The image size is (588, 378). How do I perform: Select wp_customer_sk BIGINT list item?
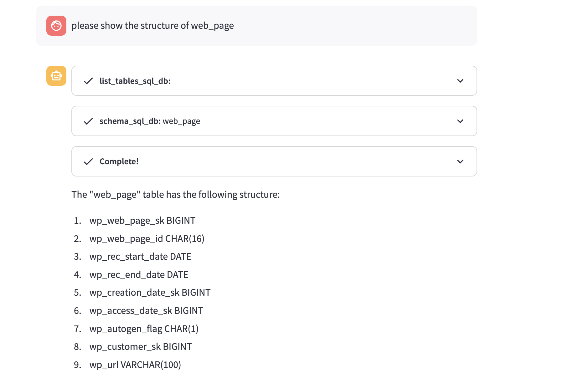tap(141, 347)
